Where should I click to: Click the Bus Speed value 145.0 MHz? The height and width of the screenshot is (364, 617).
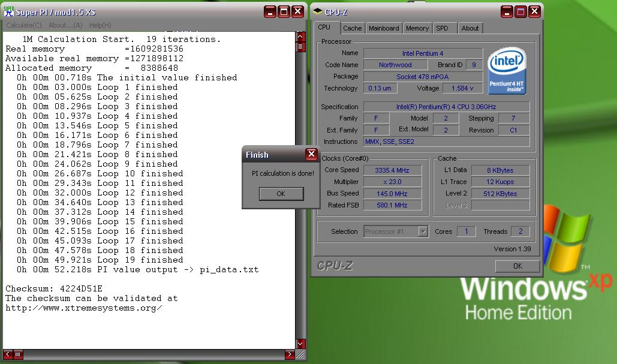(x=392, y=194)
